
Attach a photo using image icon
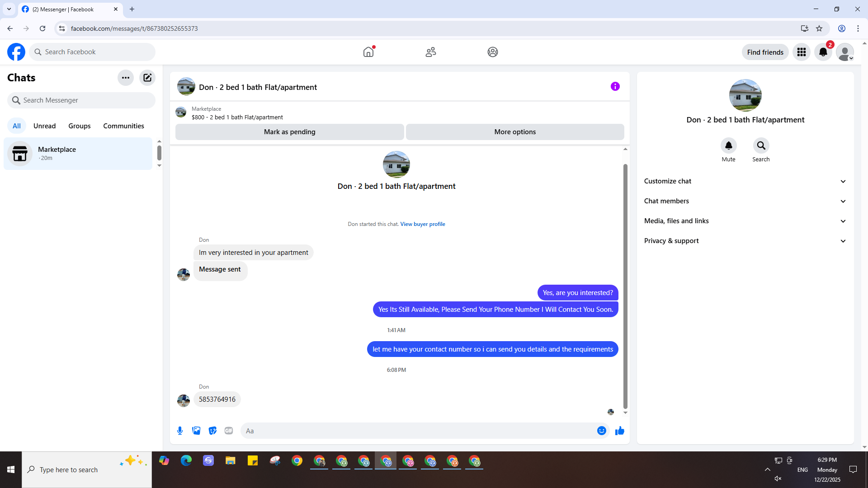(x=196, y=431)
